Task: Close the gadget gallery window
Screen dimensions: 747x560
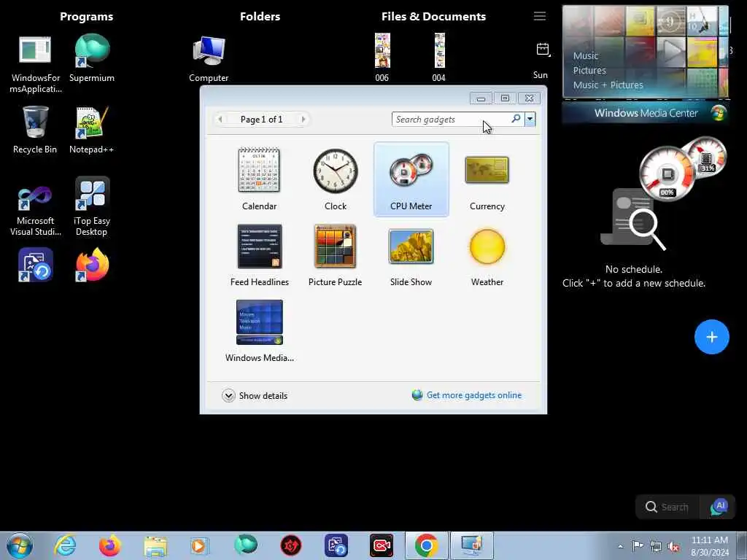Action: click(530, 98)
